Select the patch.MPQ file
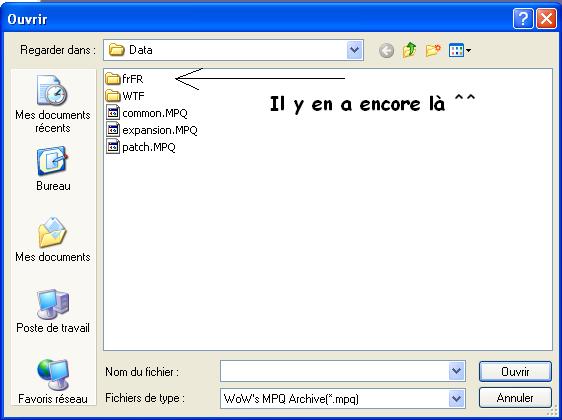Screen dimensions: 562x420 pyautogui.click(x=141, y=147)
